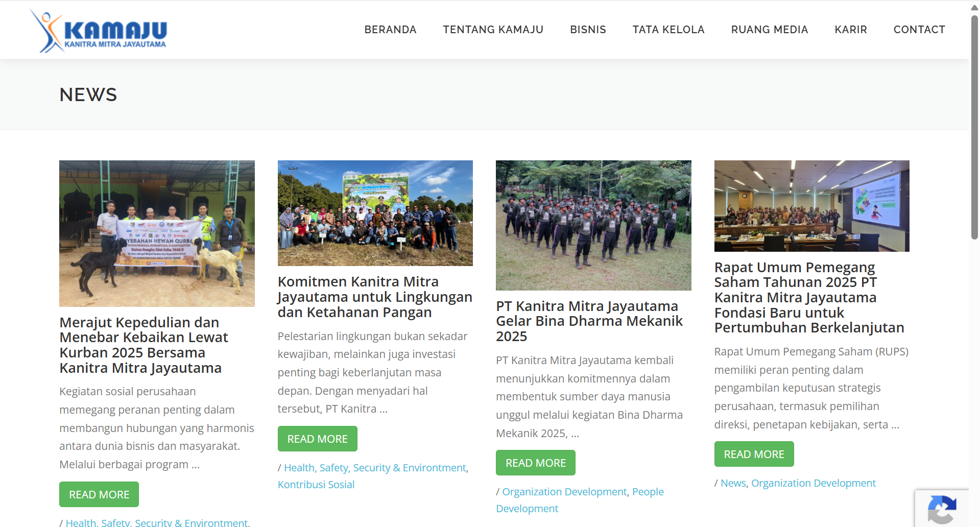Click READ MORE under the RUPS Tahunan article
Image resolution: width=980 pixels, height=527 pixels.
coord(754,453)
